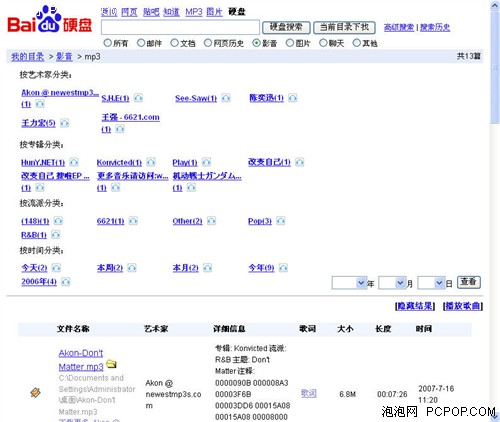Click headphone icon beside Konvicted(1)
Viewport: 500px width, 422px height.
pyautogui.click(x=151, y=162)
